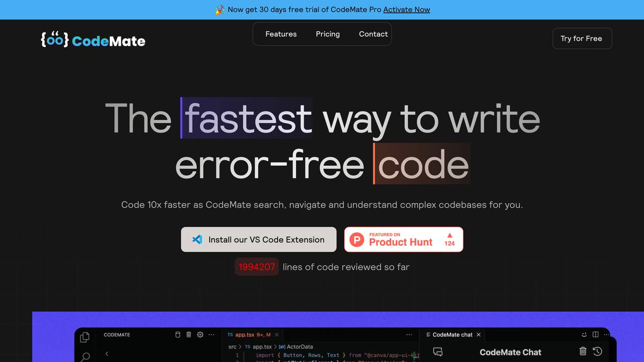
Task: Open the Features nav item
Action: (x=281, y=34)
